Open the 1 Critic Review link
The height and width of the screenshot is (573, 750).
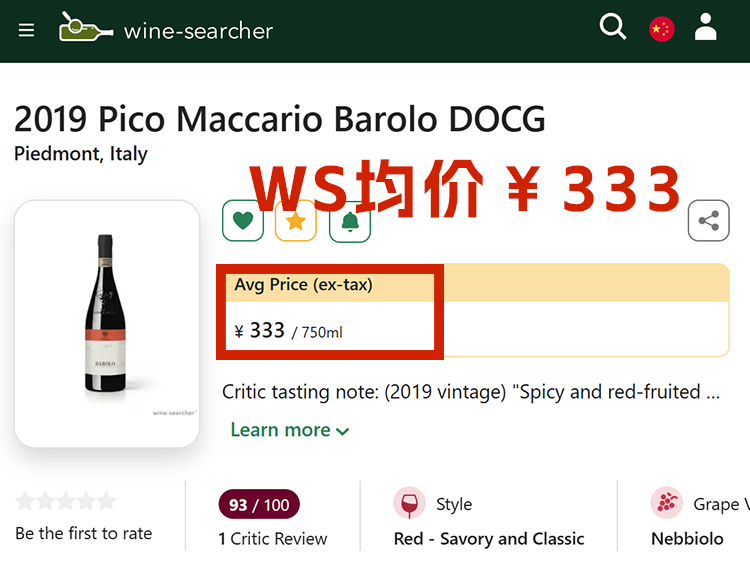click(x=273, y=538)
